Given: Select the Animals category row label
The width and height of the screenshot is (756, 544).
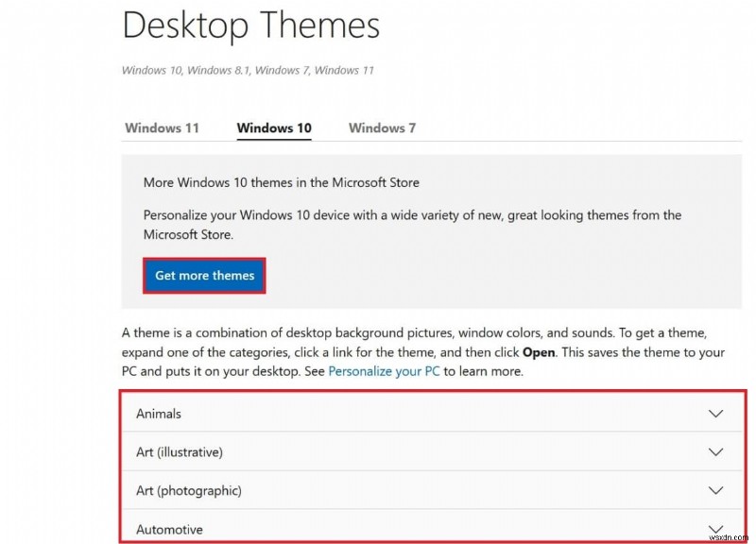Looking at the screenshot, I should click(158, 414).
